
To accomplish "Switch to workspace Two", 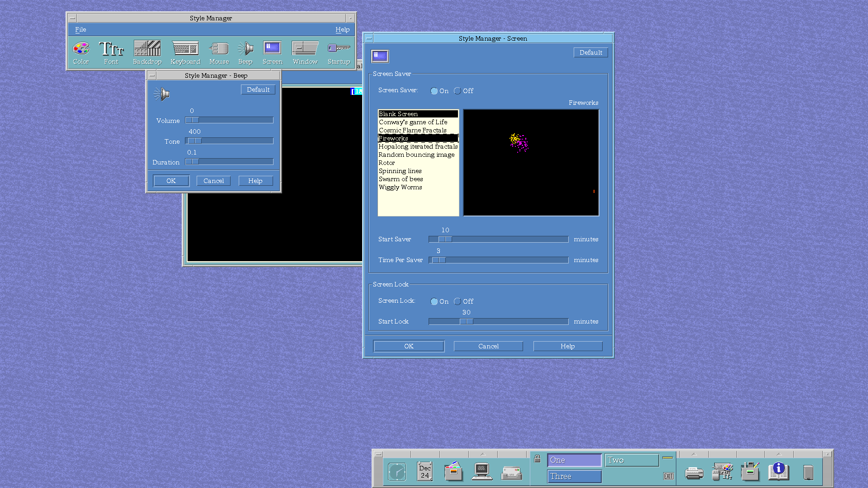I will (x=632, y=460).
